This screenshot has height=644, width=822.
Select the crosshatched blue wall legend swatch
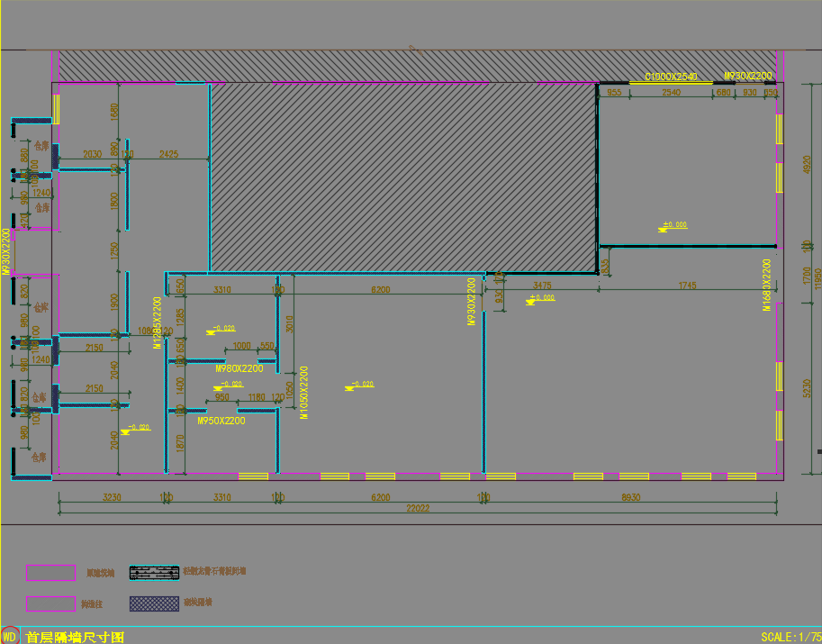coord(154,603)
